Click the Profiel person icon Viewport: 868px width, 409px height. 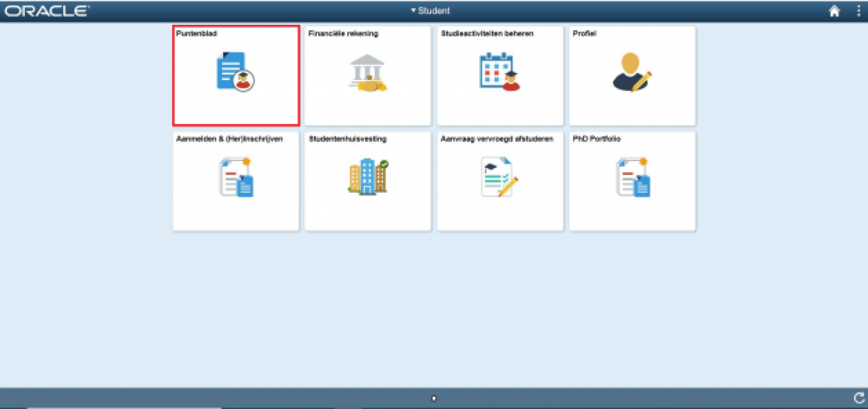(632, 73)
